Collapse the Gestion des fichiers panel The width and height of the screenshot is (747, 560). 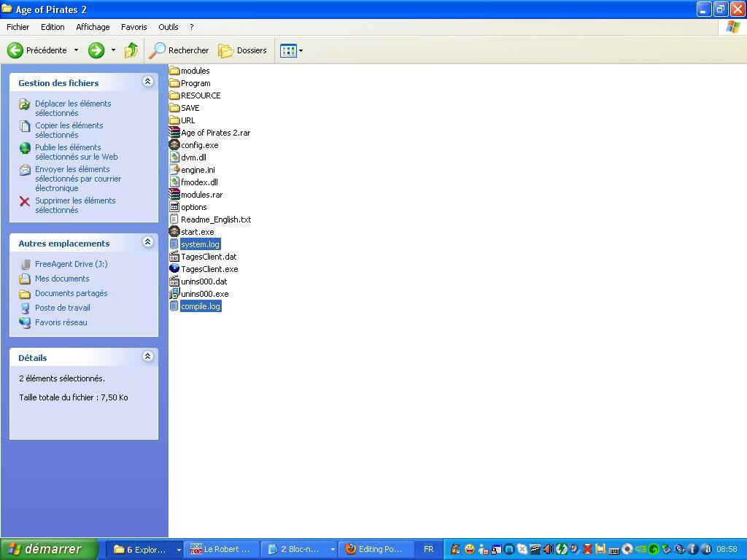147,82
